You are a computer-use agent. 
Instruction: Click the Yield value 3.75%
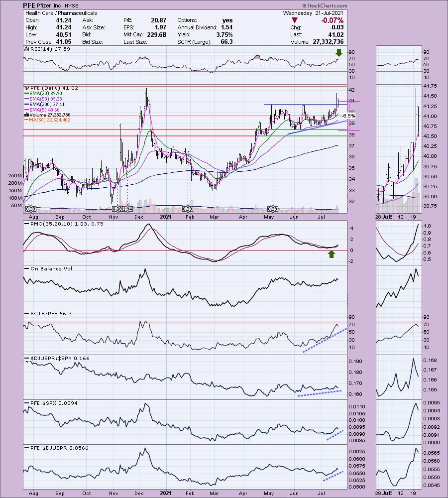coord(224,35)
